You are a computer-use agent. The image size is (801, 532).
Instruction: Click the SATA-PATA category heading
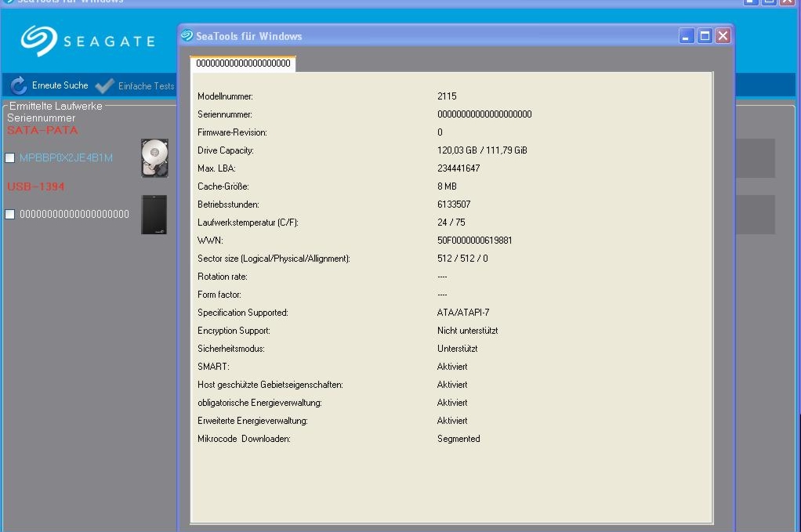(42, 130)
